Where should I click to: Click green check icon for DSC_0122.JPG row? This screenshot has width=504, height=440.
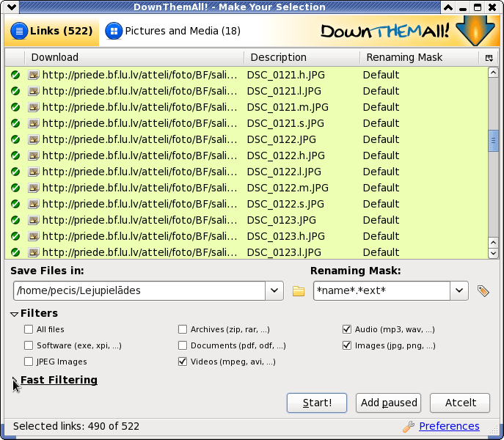click(x=15, y=139)
